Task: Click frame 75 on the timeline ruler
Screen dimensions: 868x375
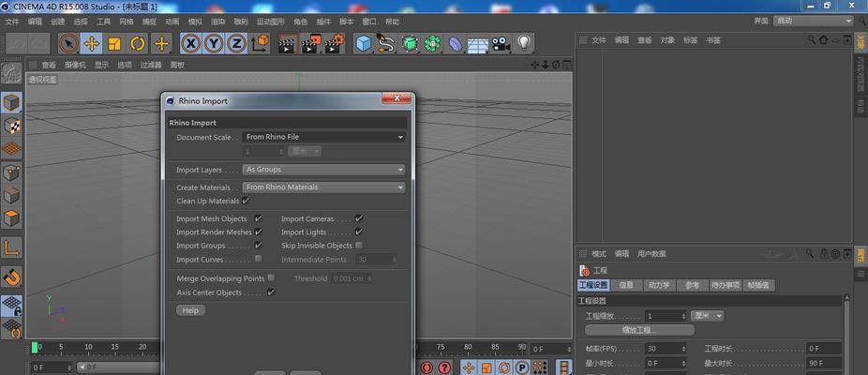Action: [440, 347]
